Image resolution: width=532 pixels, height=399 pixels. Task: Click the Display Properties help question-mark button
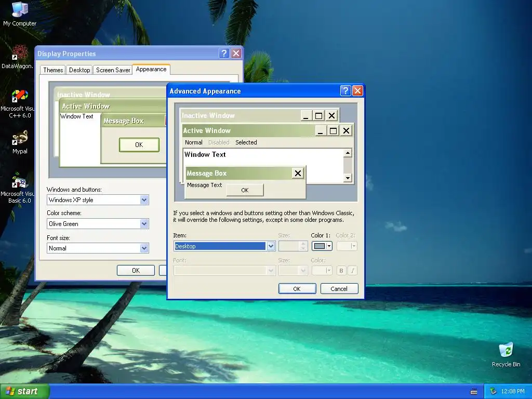pos(224,54)
